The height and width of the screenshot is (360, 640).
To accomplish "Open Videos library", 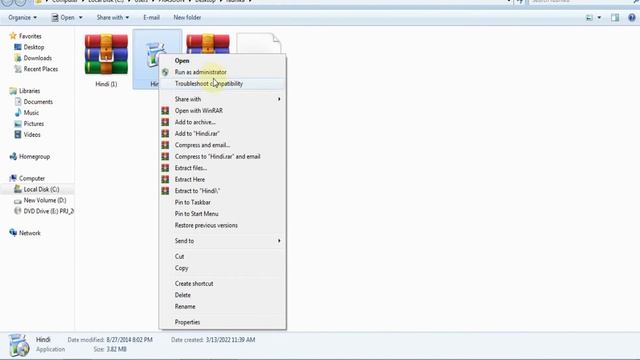I will 32,135.
